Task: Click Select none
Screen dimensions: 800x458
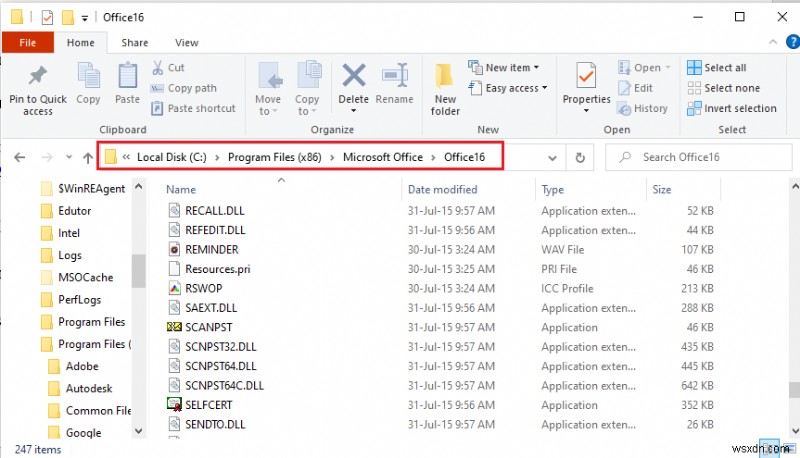Action: [723, 88]
